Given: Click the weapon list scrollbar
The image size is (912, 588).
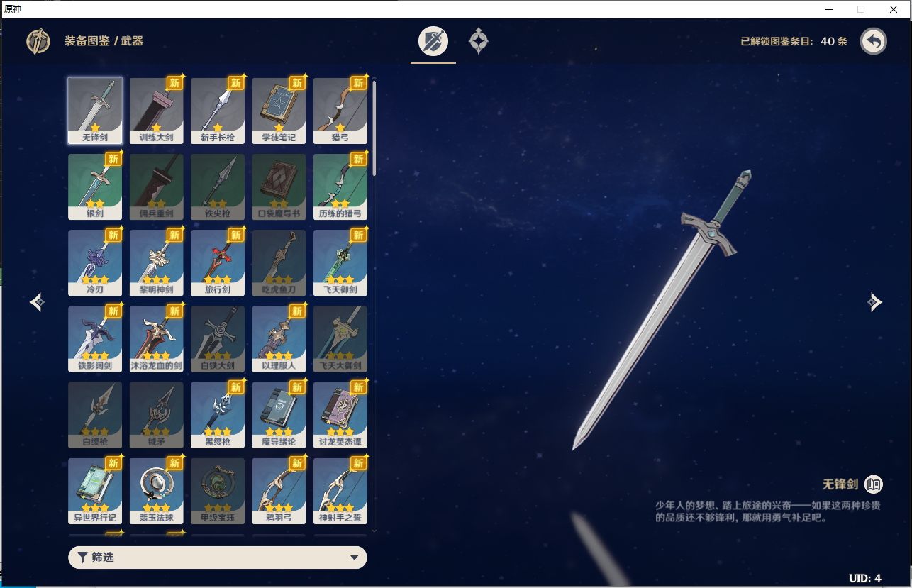Looking at the screenshot, I should [374, 128].
